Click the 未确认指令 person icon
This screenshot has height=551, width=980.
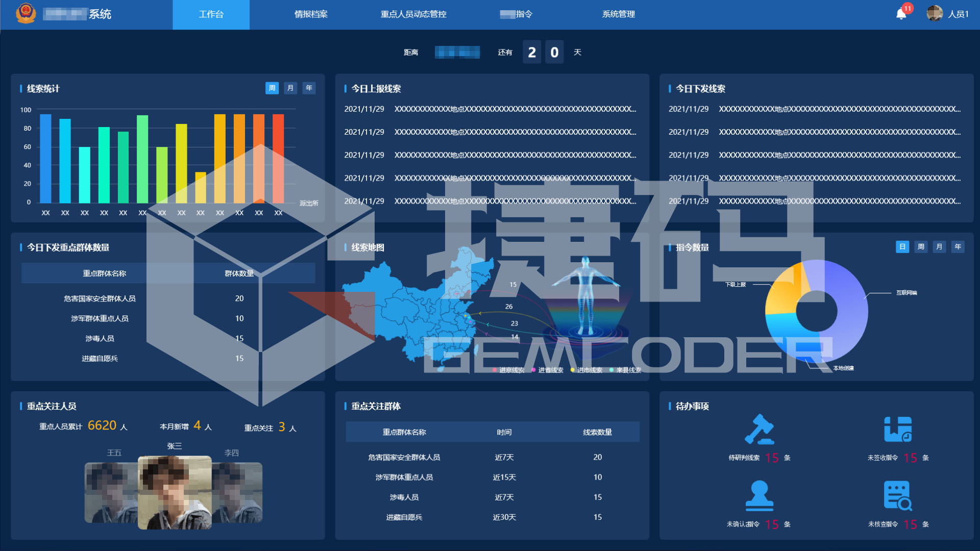[x=759, y=495]
